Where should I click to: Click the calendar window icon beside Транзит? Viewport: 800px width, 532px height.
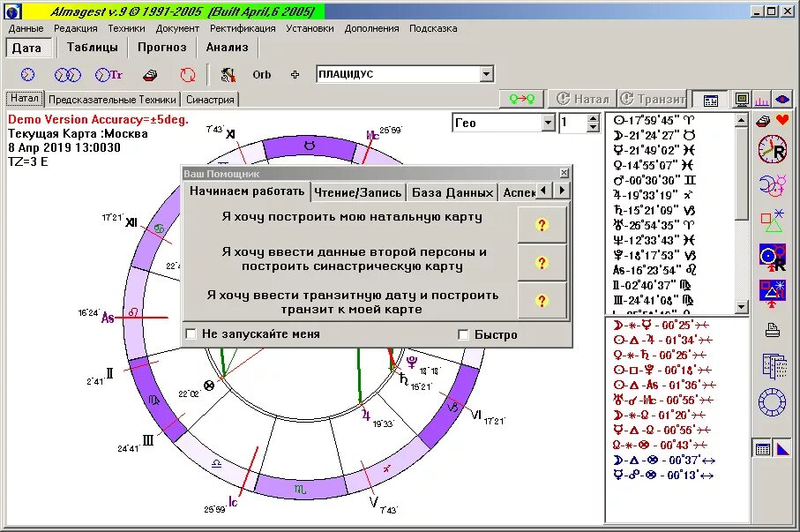click(x=711, y=100)
